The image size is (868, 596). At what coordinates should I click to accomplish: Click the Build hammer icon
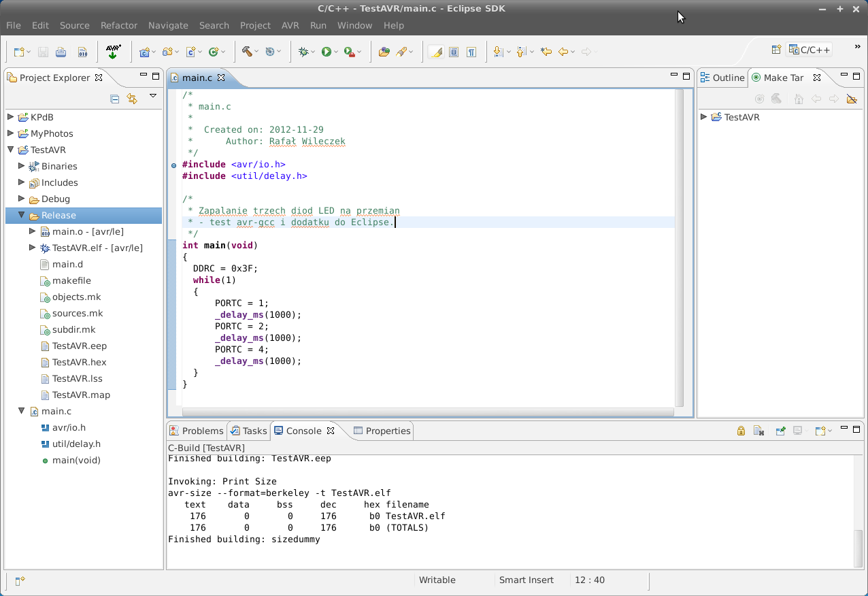tap(247, 52)
